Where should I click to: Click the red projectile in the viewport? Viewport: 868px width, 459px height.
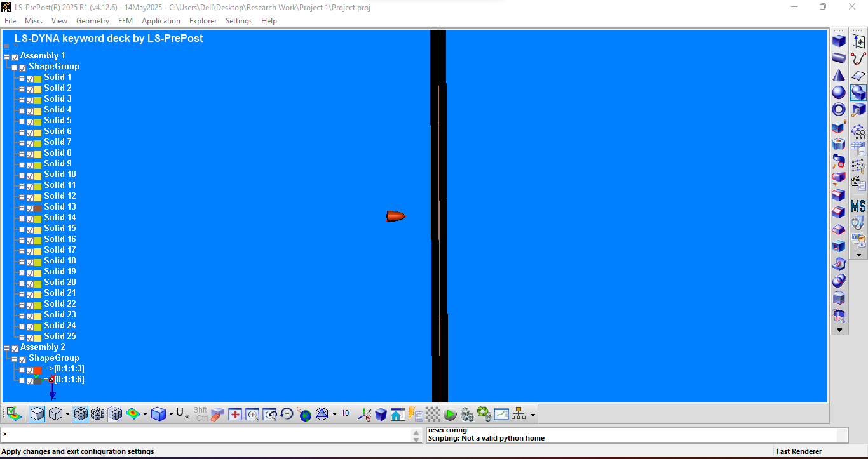396,216
